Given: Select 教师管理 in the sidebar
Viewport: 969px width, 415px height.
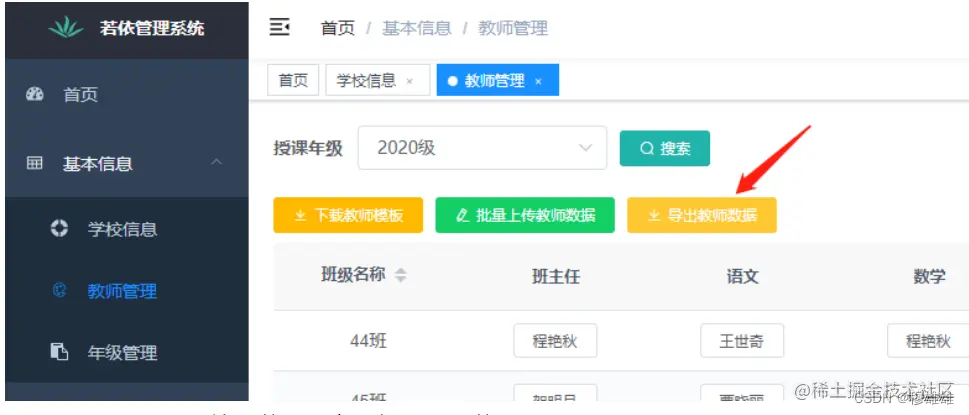Looking at the screenshot, I should point(127,291).
